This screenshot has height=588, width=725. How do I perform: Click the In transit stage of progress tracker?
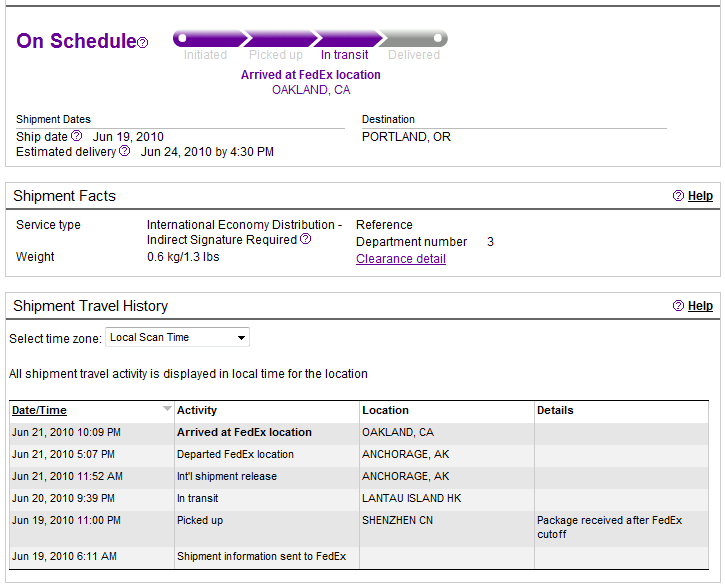[344, 55]
